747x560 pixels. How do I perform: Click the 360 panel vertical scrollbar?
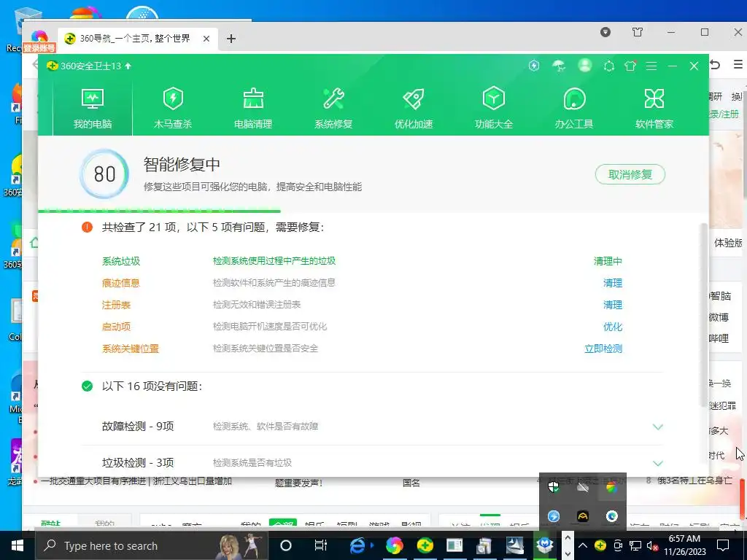(704, 314)
